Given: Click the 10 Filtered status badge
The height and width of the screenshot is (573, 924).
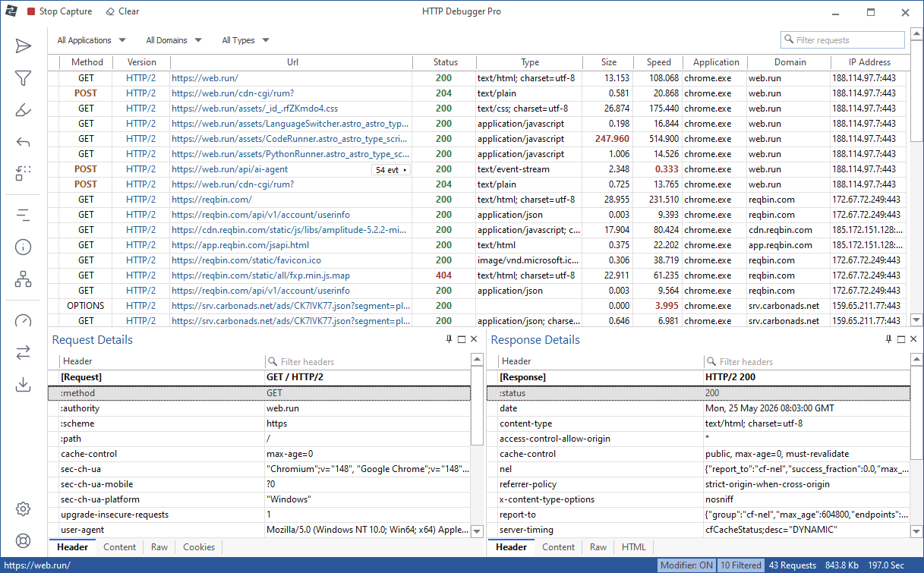Looking at the screenshot, I should point(741,565).
